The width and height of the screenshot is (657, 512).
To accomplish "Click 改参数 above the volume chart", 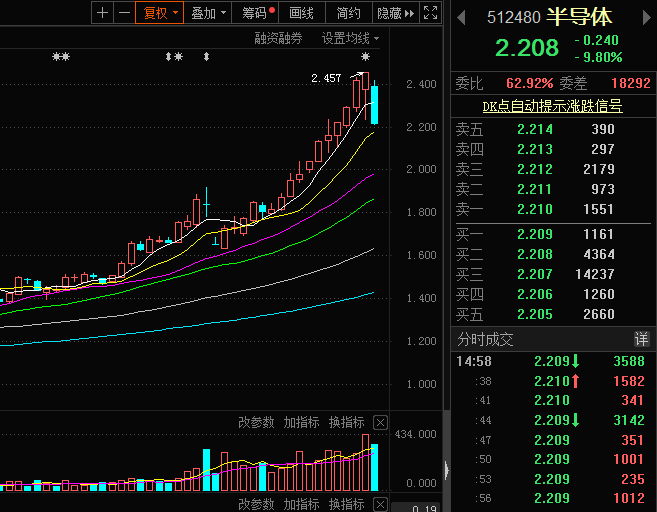I will [256, 422].
